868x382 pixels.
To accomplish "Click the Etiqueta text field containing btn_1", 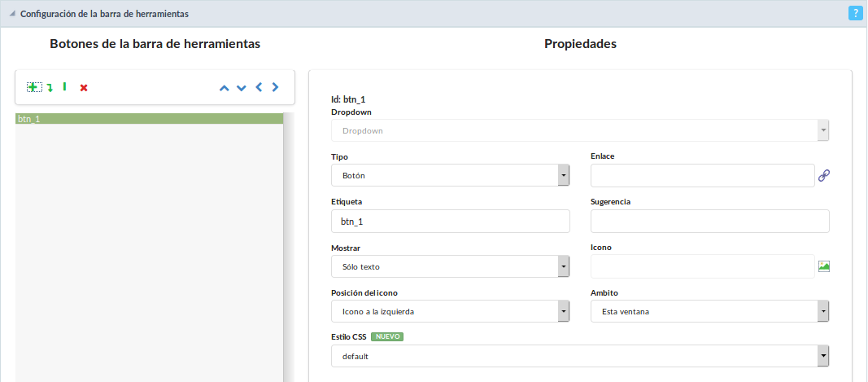I will point(450,222).
